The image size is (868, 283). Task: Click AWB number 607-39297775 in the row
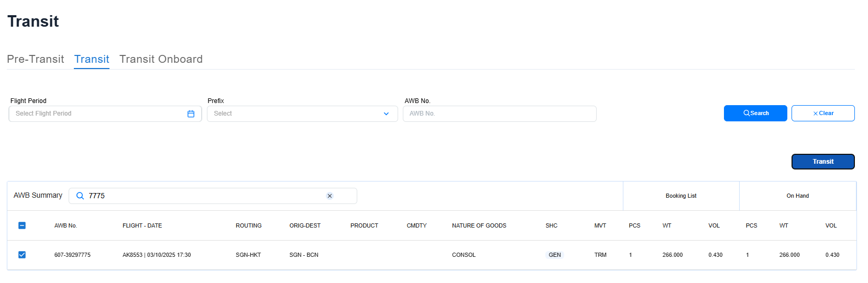click(x=72, y=255)
